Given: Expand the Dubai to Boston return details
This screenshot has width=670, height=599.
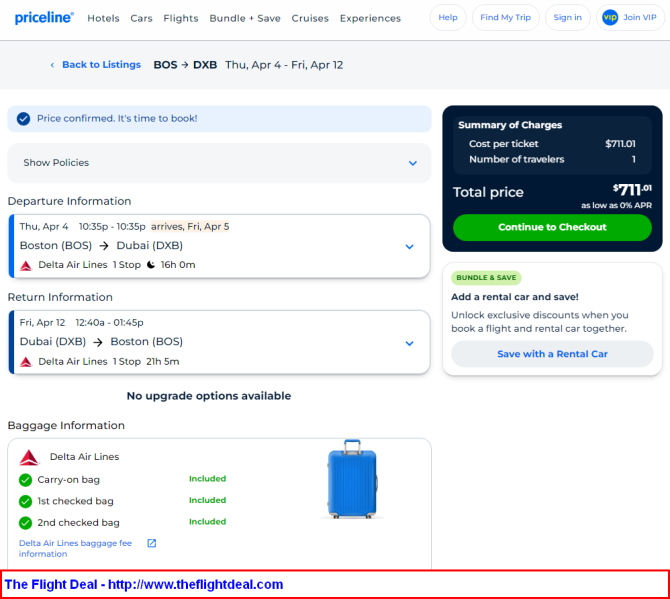Looking at the screenshot, I should (409, 344).
